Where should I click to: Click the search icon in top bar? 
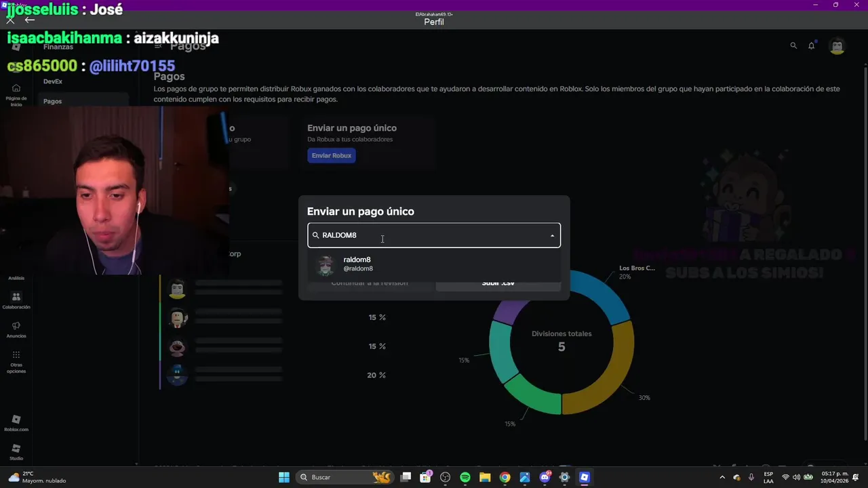[x=793, y=45]
